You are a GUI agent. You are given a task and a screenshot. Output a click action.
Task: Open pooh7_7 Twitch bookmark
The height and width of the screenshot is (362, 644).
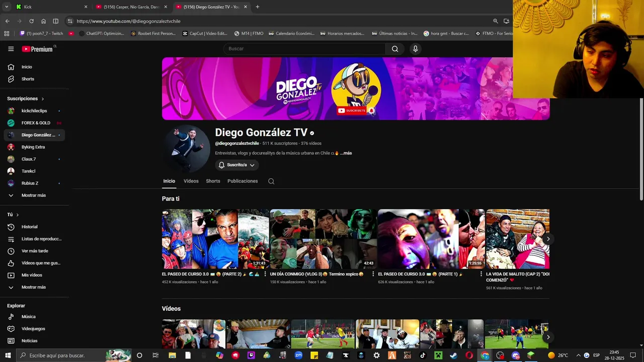(x=41, y=34)
